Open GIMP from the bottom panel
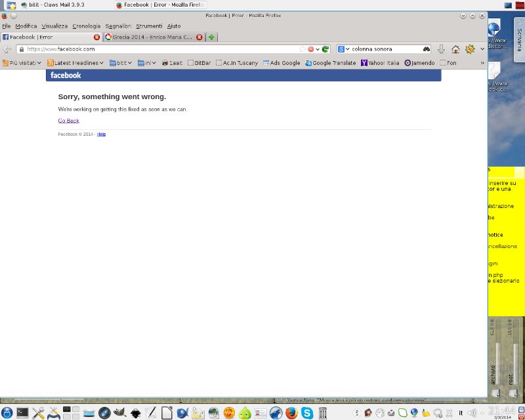Viewport: 525px width, 420px height. click(119, 413)
